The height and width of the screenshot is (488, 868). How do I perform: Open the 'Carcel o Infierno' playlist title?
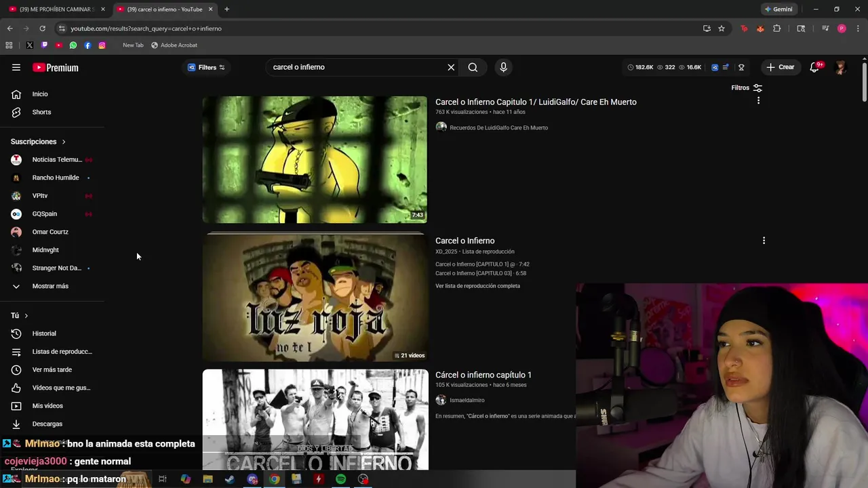point(465,241)
